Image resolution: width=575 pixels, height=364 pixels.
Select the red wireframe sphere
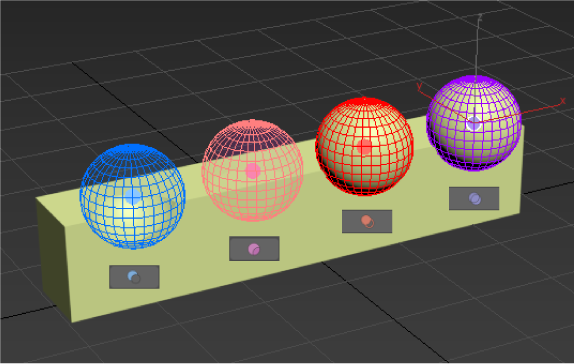(x=364, y=146)
